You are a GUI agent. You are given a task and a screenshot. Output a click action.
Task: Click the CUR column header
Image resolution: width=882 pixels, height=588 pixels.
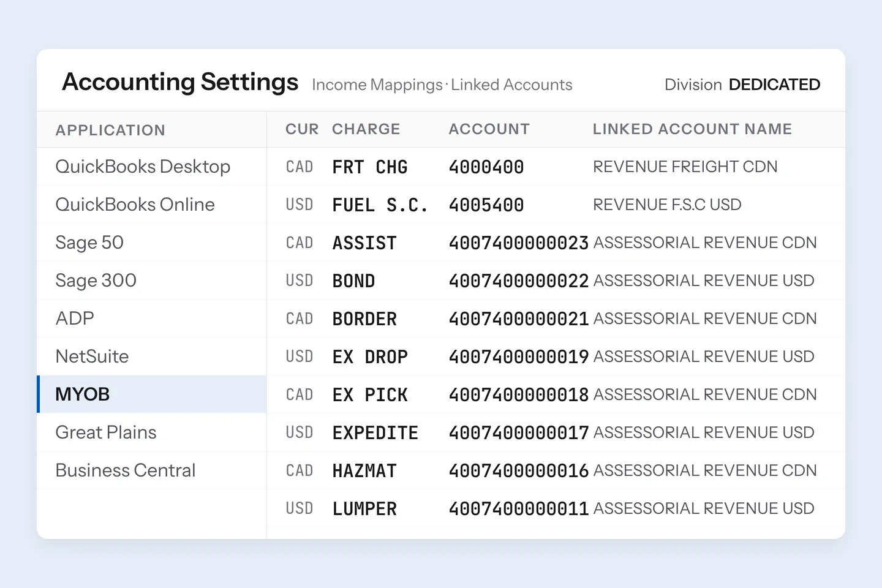point(302,129)
